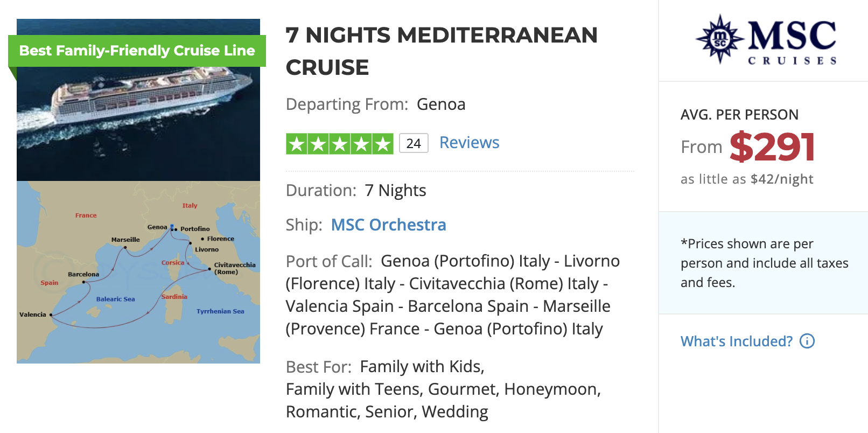Click the second rating star
This screenshot has width=868, height=433.
point(318,143)
